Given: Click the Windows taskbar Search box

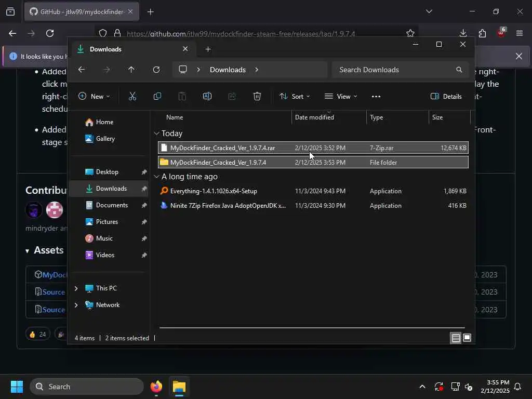Looking at the screenshot, I should (87, 387).
